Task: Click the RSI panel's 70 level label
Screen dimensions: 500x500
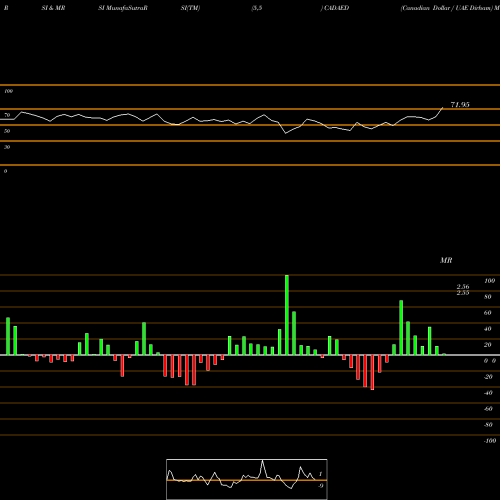Action: 7,115
